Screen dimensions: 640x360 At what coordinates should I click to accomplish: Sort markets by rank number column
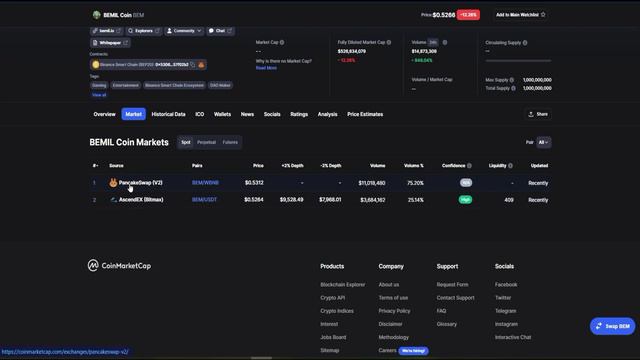click(x=95, y=166)
